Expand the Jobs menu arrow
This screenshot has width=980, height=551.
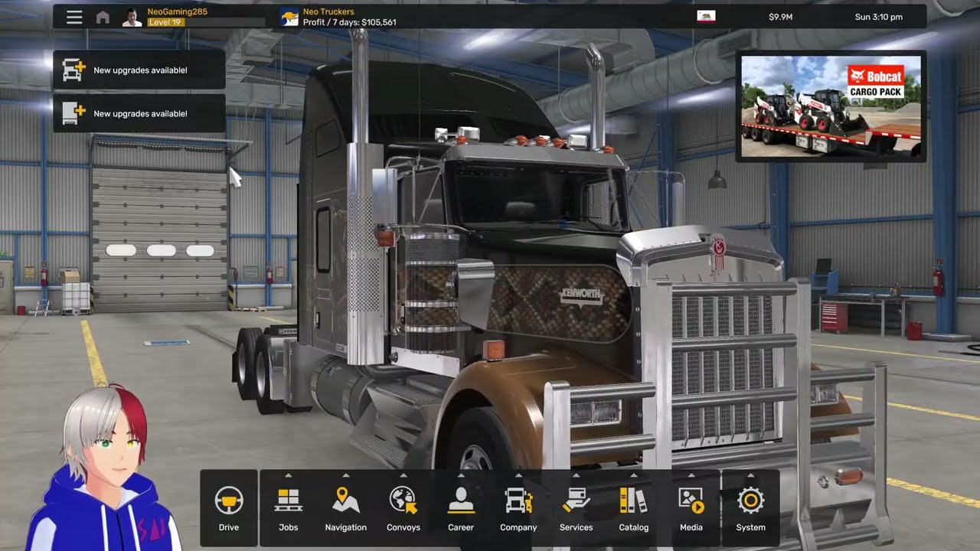click(289, 475)
